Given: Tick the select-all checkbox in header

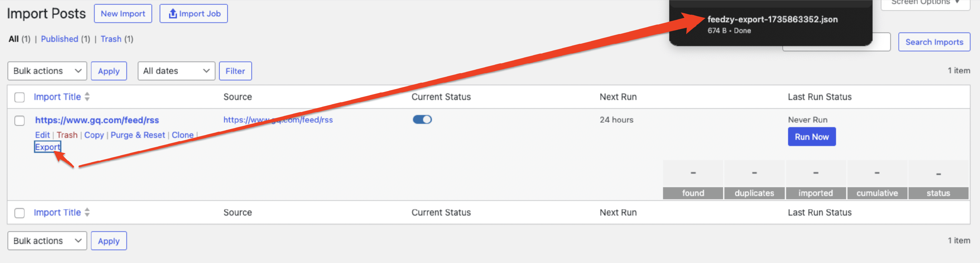Looking at the screenshot, I should (19, 97).
